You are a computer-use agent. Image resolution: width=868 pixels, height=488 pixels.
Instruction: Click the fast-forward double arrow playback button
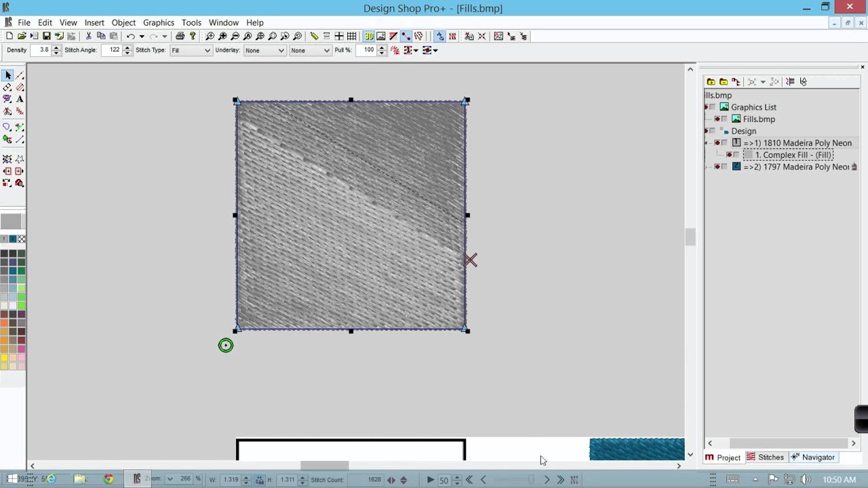pos(560,479)
